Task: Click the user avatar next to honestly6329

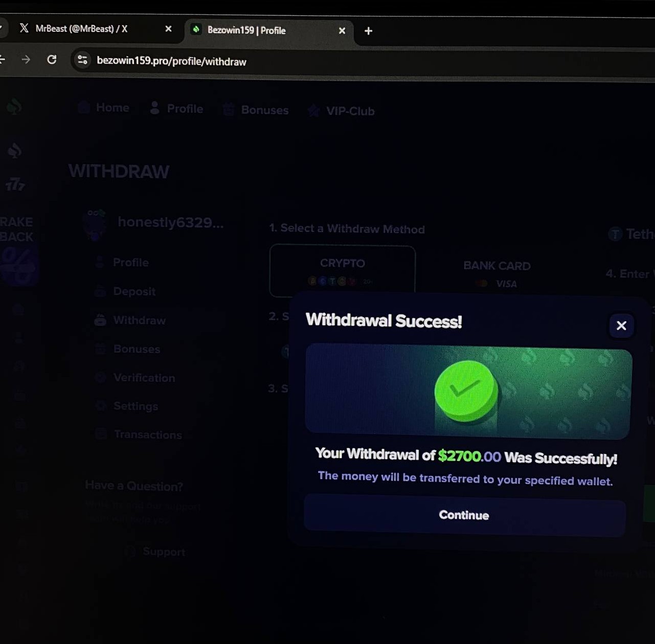Action: click(95, 224)
